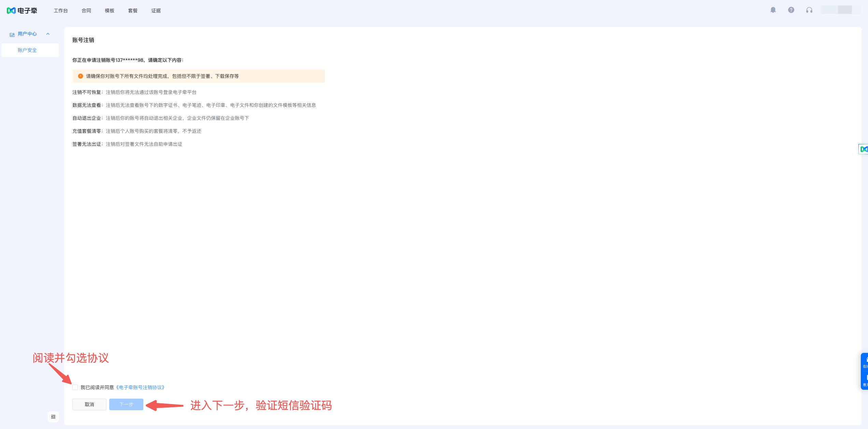Image resolution: width=868 pixels, height=429 pixels.
Task: Open the 电子牵账号注销协议 link
Action: pos(140,387)
